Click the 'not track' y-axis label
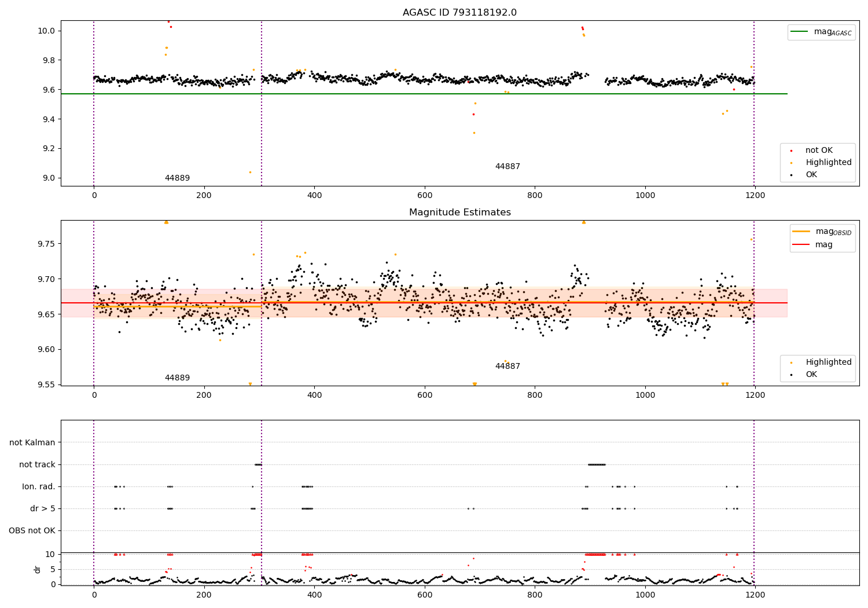 (x=37, y=464)
